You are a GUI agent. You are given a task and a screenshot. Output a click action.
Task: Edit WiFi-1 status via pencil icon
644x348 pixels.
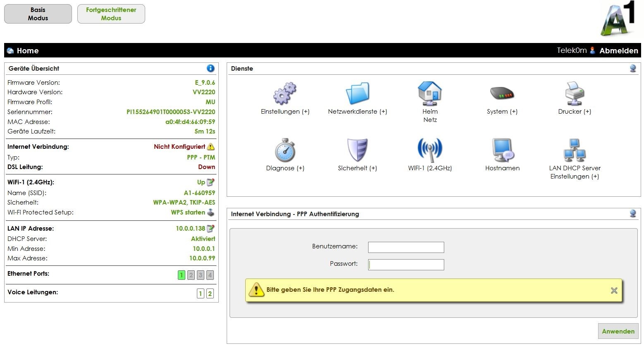(211, 182)
